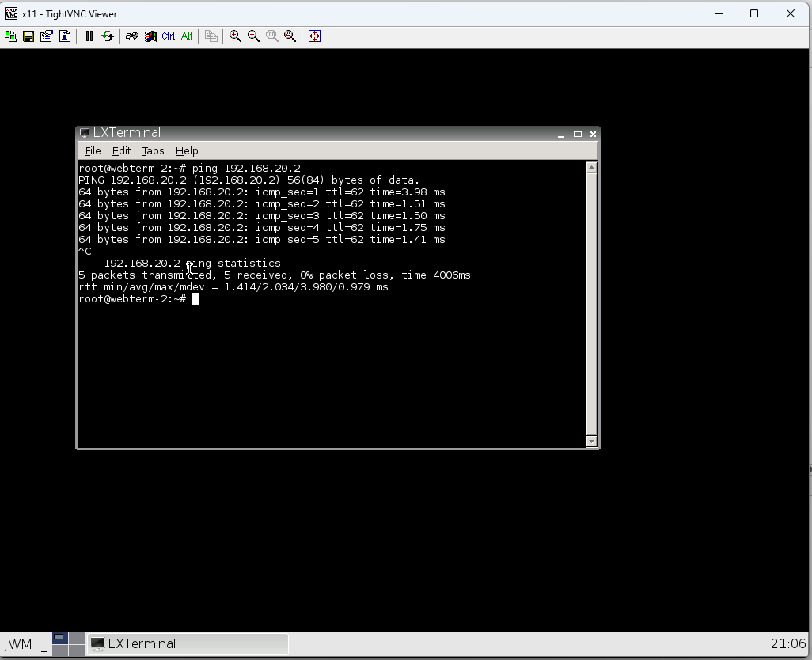Refresh the remote screen
812x660 pixels.
(108, 36)
